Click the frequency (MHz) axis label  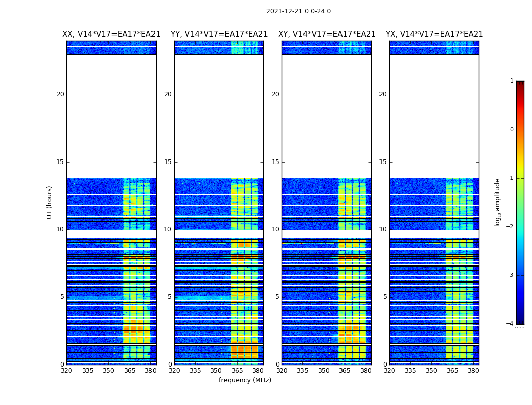(245, 380)
